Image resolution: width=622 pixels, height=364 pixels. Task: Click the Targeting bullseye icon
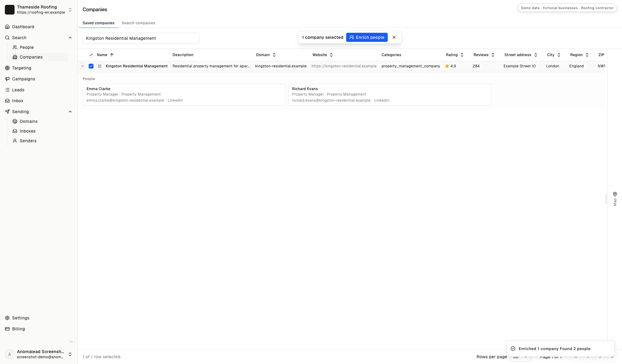(7, 68)
